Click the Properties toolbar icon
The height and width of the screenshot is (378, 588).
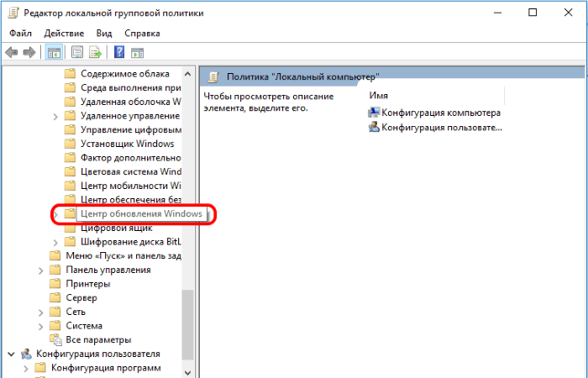[77, 52]
